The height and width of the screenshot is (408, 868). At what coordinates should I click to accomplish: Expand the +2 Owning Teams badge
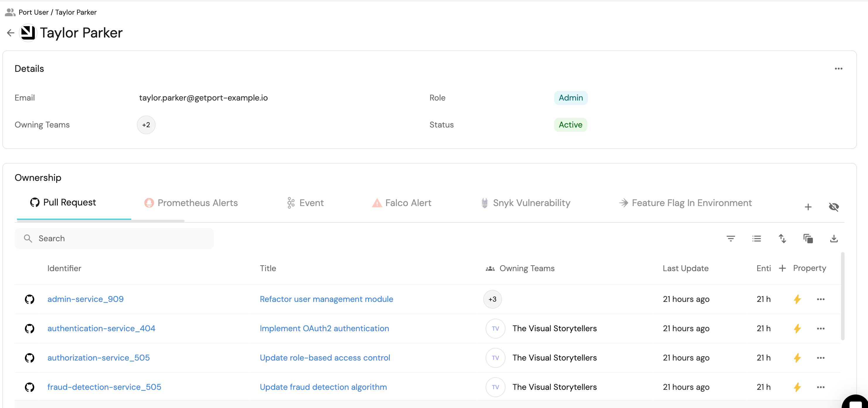146,125
